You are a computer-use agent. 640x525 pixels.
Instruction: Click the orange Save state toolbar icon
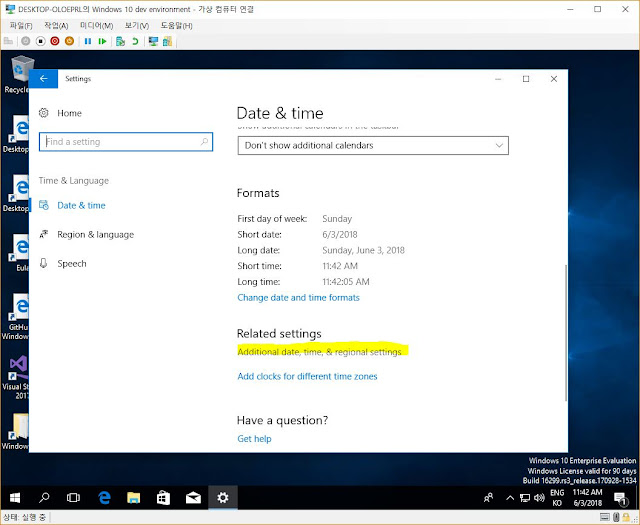tap(69, 41)
